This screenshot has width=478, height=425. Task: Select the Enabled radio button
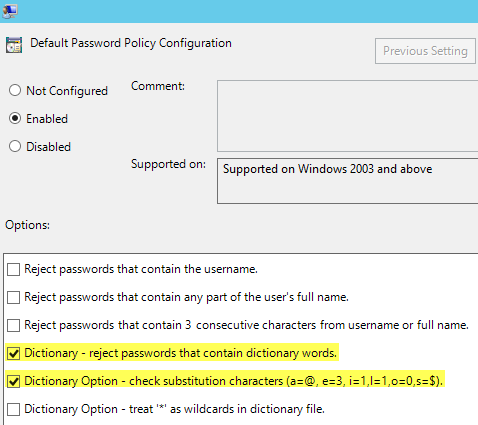[x=15, y=118]
